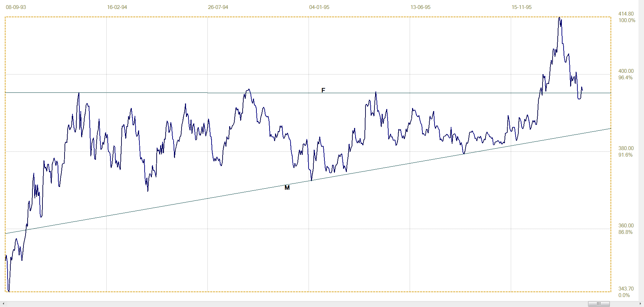Click the horizontal scrollbar thumb
The width and height of the screenshot is (644, 307).
tap(598, 304)
